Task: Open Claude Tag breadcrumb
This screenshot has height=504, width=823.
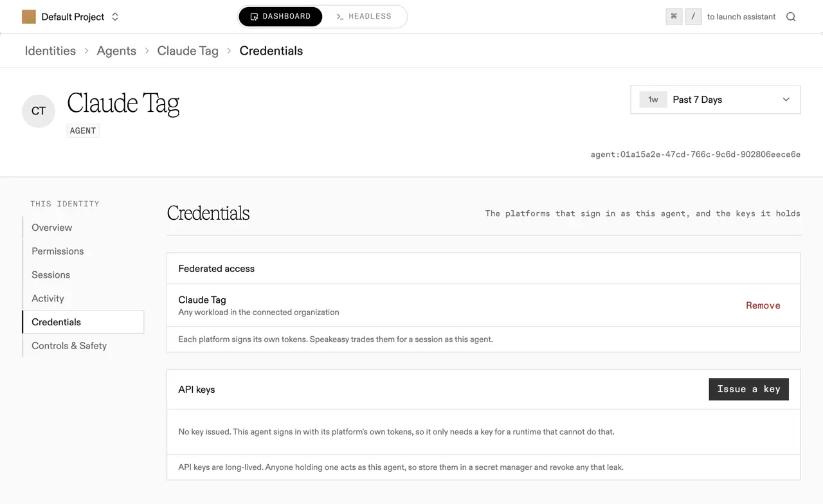Action: (x=188, y=51)
